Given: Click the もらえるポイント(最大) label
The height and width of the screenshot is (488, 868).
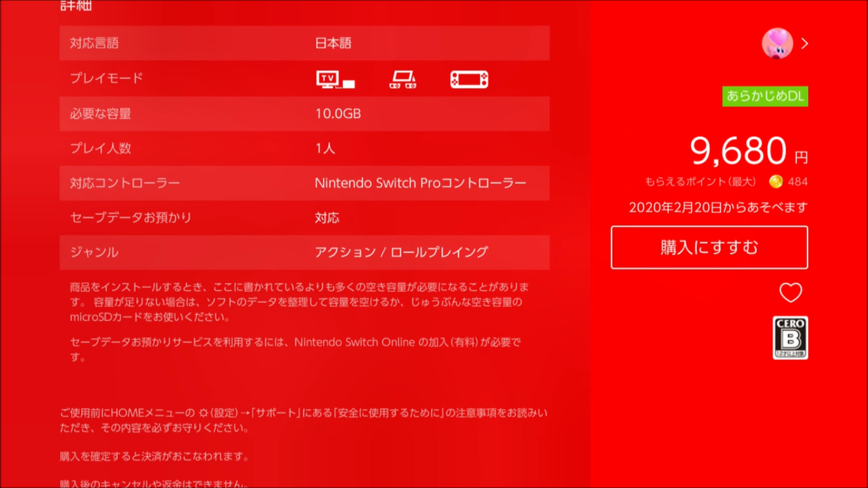Looking at the screenshot, I should point(701,182).
